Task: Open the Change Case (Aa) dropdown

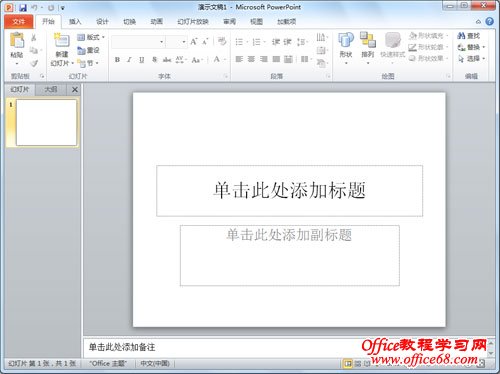Action: (197, 60)
